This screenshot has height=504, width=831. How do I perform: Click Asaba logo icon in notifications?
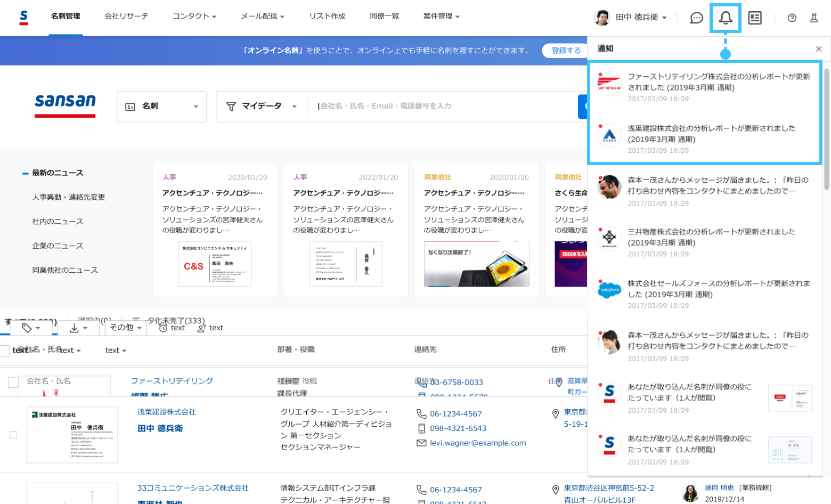(609, 135)
